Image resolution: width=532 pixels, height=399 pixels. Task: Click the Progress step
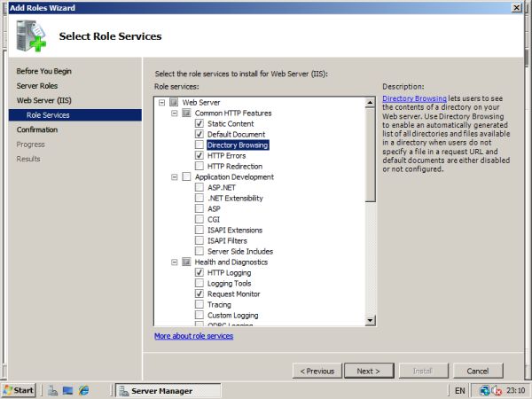pyautogui.click(x=30, y=145)
